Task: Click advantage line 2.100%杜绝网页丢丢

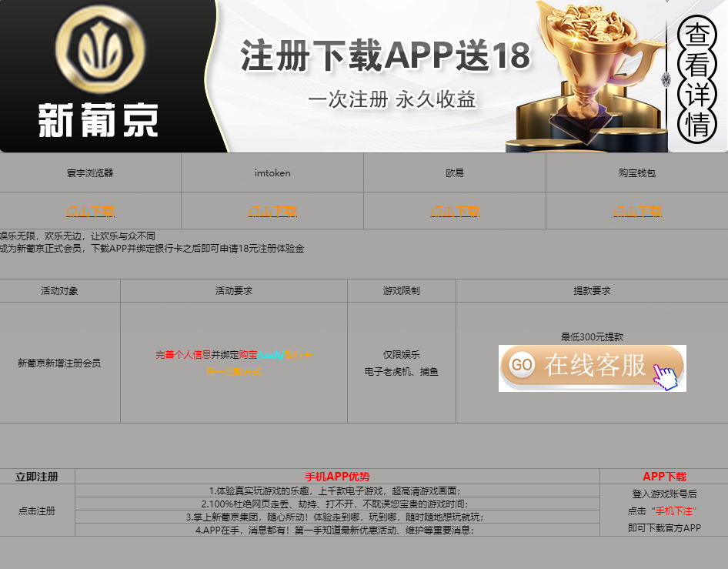Action: pyautogui.click(x=335, y=504)
